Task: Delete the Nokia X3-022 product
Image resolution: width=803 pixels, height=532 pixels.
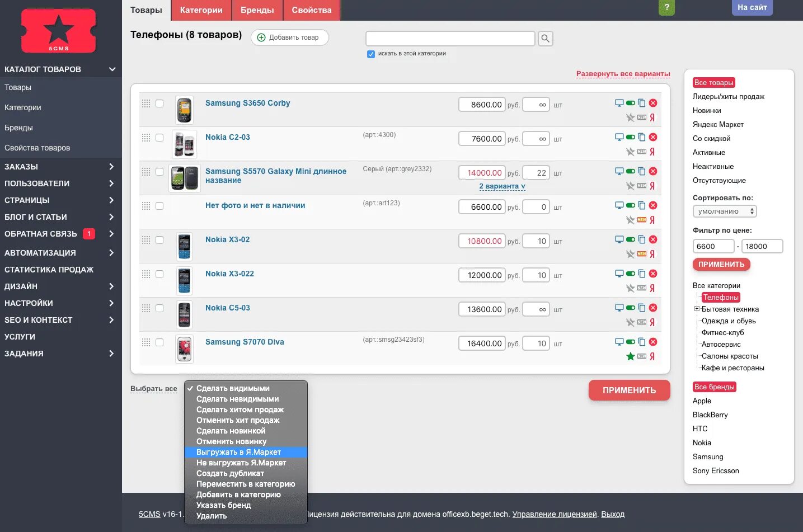Action: [x=653, y=274]
